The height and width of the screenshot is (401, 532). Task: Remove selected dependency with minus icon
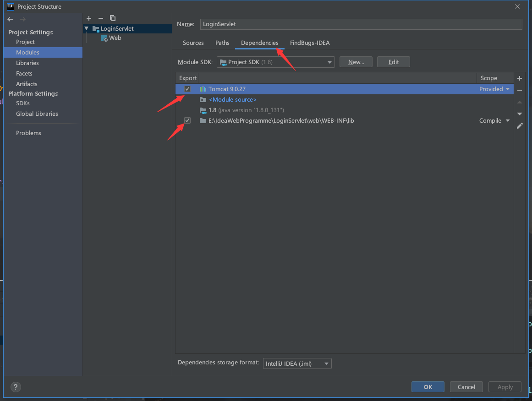[520, 90]
